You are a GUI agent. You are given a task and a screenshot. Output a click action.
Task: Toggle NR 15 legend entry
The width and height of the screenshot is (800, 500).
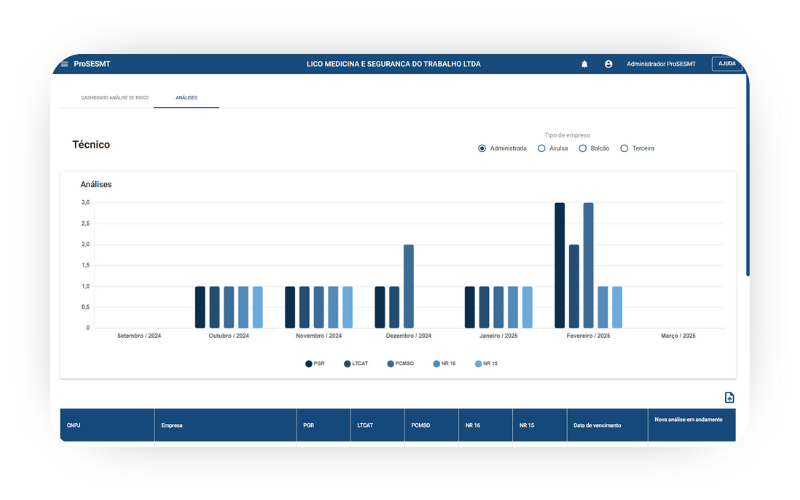pos(485,363)
